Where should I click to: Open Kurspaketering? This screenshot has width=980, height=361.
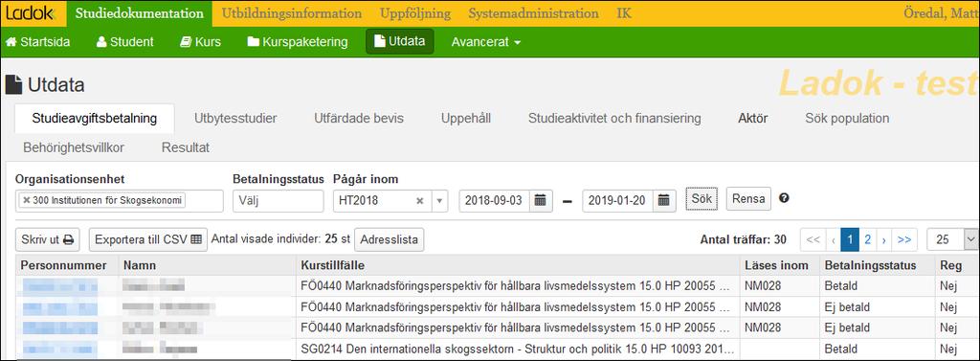click(x=297, y=42)
